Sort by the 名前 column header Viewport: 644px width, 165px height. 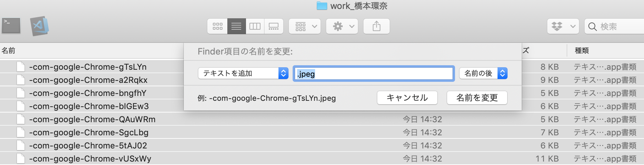pos(9,51)
